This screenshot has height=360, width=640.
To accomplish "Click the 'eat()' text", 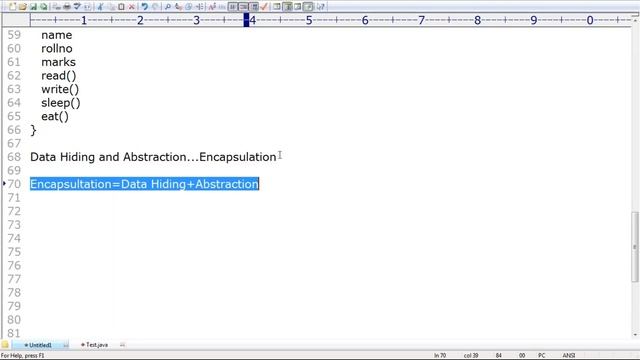I will click(x=55, y=116).
